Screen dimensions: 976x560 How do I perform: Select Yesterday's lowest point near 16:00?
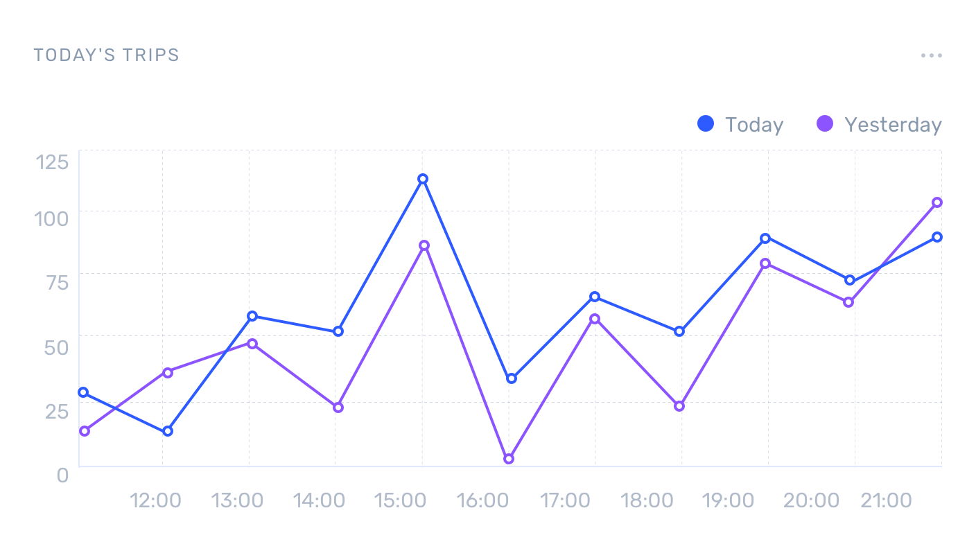pyautogui.click(x=509, y=459)
